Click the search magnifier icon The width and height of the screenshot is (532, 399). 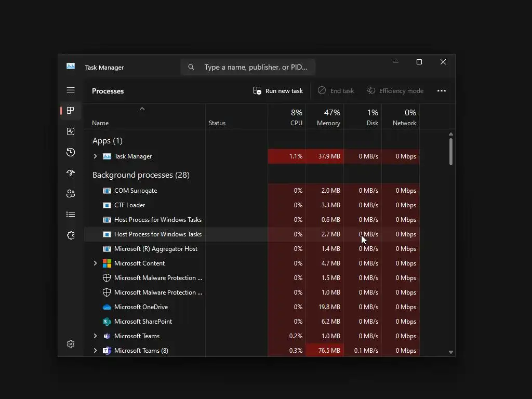[191, 67]
